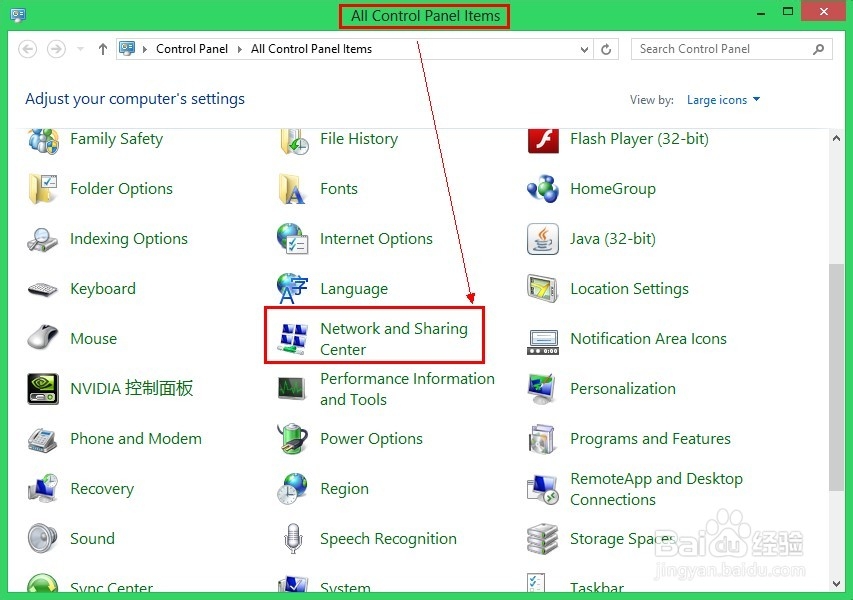
Task: Focus the Search Control Panel field
Action: coord(732,49)
